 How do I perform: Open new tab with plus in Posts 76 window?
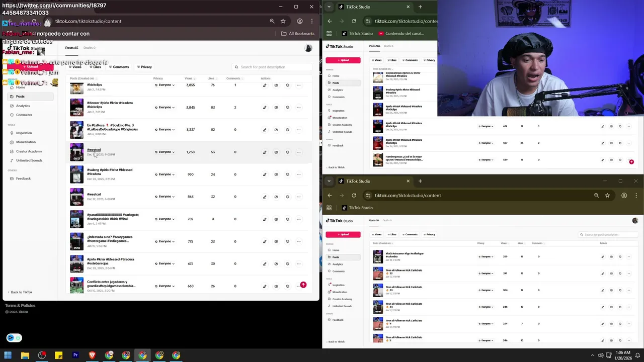[420, 181]
